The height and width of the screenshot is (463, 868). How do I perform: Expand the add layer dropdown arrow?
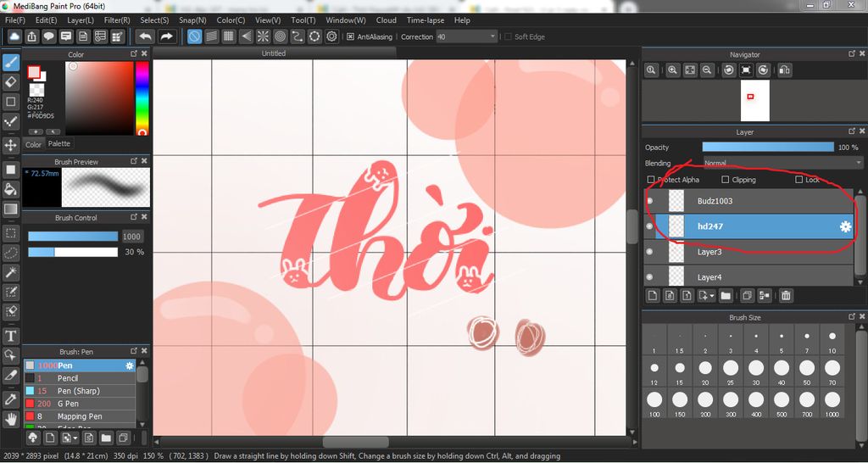pyautogui.click(x=712, y=296)
